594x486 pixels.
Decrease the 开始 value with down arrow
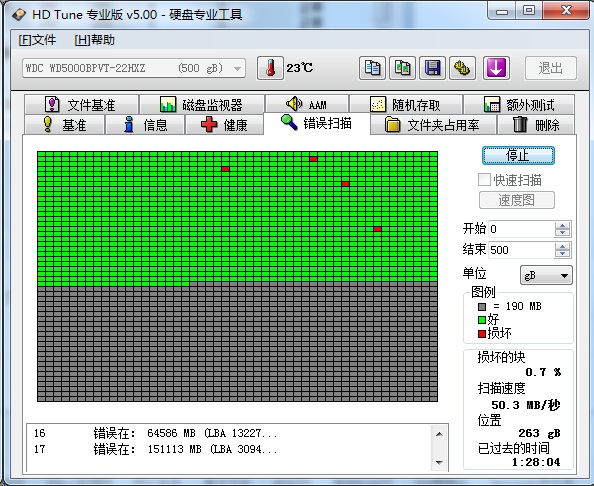pyautogui.click(x=563, y=233)
